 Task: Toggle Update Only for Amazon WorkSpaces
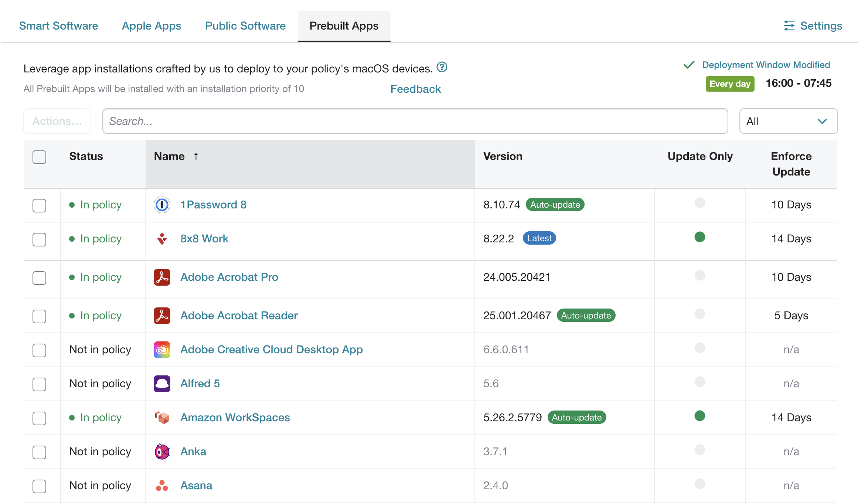tap(700, 416)
